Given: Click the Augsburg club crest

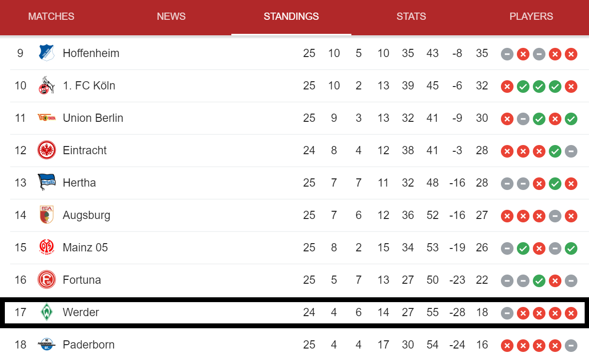Looking at the screenshot, I should [x=46, y=215].
